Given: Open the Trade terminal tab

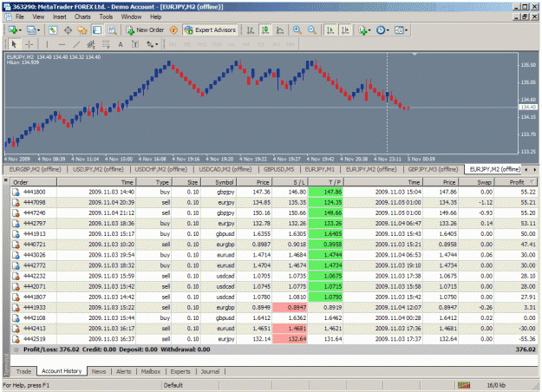Looking at the screenshot, I should click(x=23, y=371).
